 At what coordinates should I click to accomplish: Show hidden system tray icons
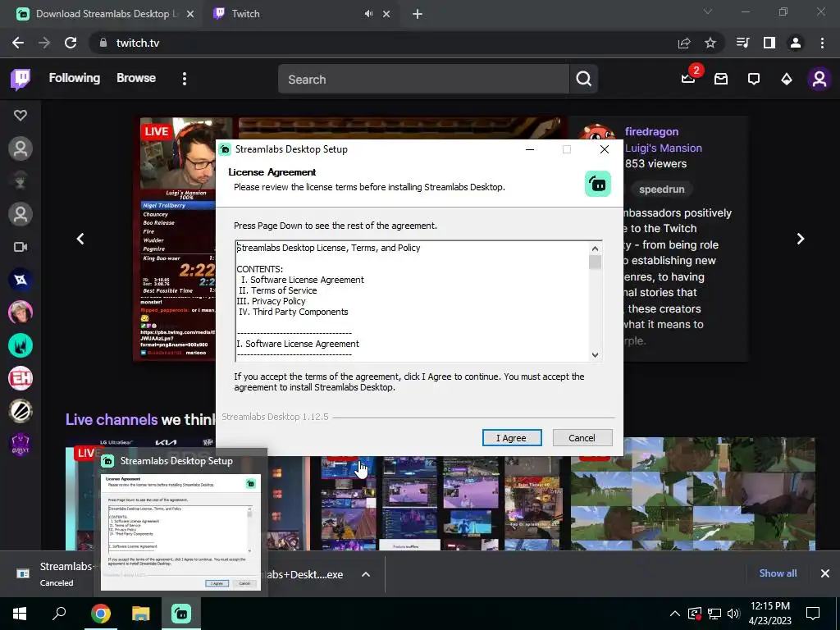pyautogui.click(x=675, y=614)
